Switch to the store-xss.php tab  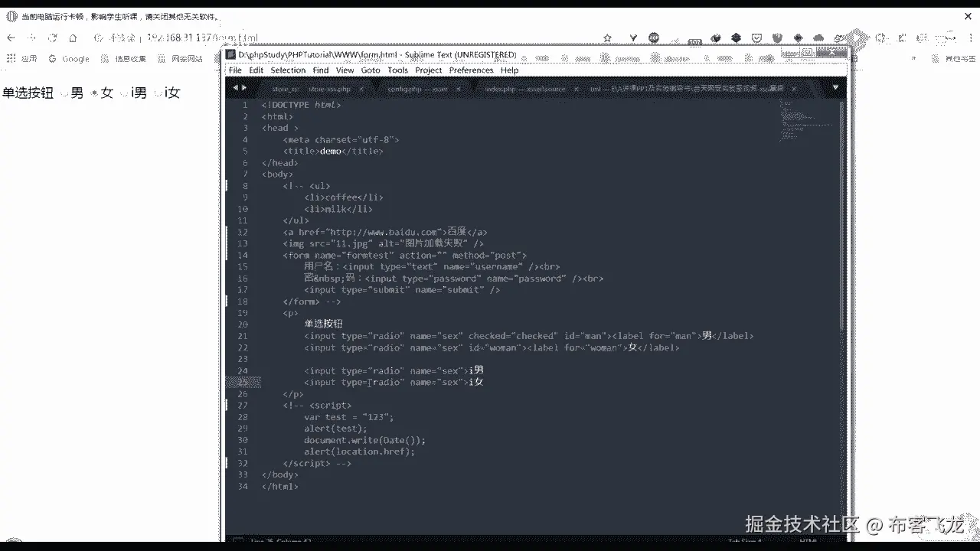(x=329, y=89)
